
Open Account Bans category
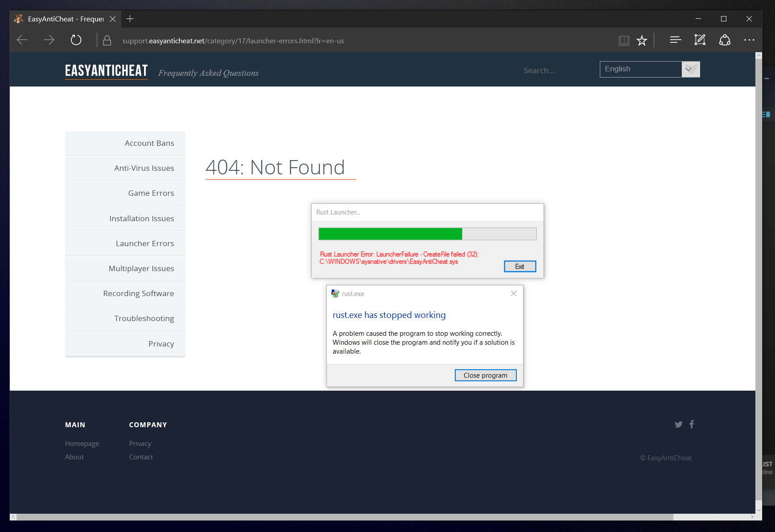point(125,143)
